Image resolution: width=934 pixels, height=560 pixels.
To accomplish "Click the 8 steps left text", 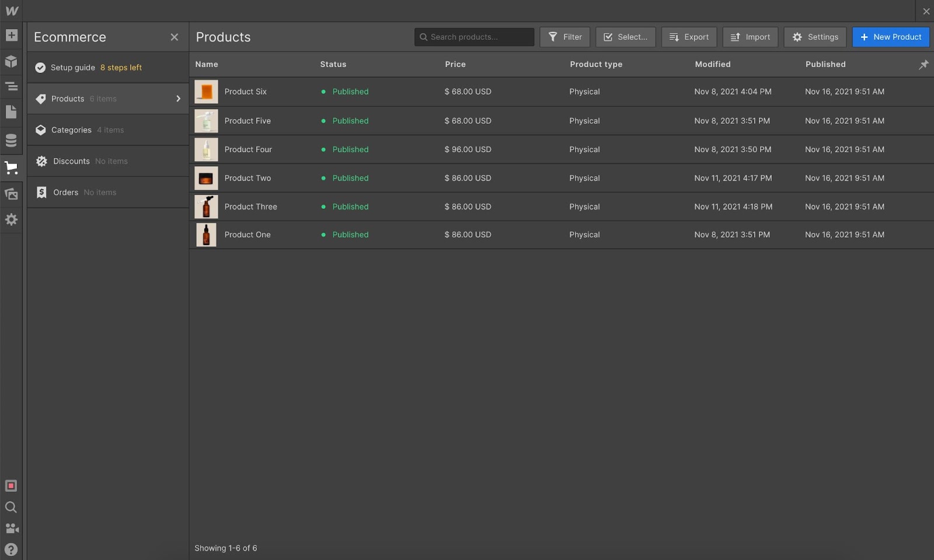I will pos(121,68).
